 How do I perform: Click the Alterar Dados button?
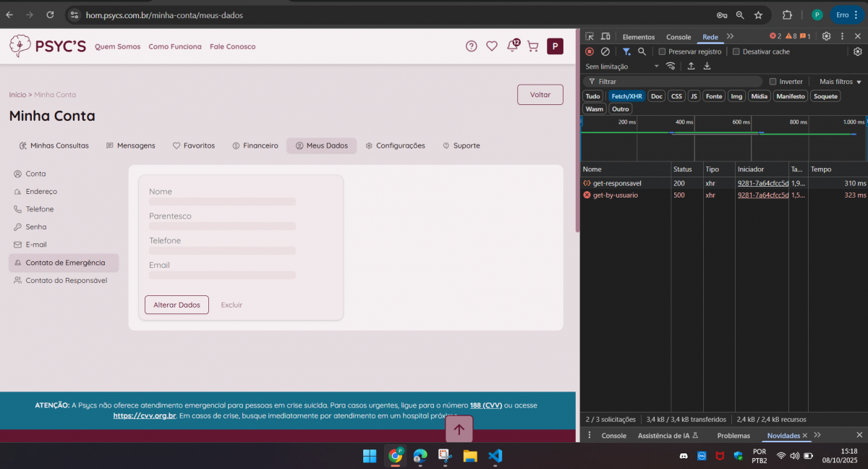click(x=176, y=305)
